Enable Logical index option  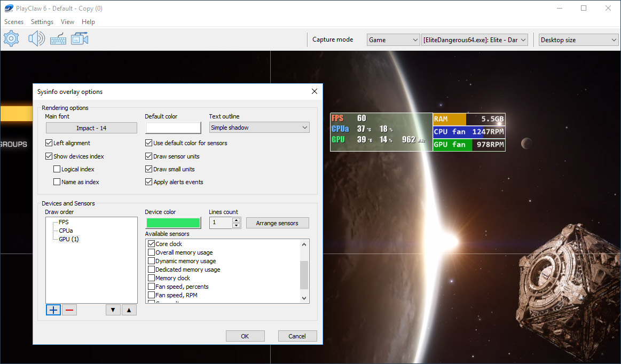click(57, 169)
